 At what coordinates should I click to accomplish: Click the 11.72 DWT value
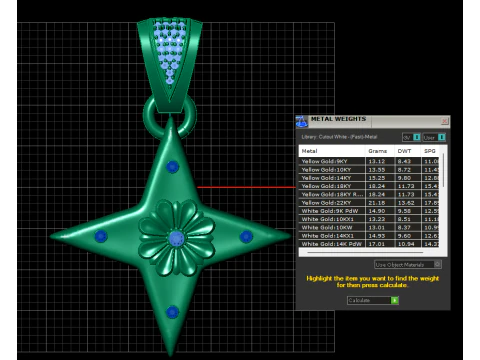pos(406,186)
